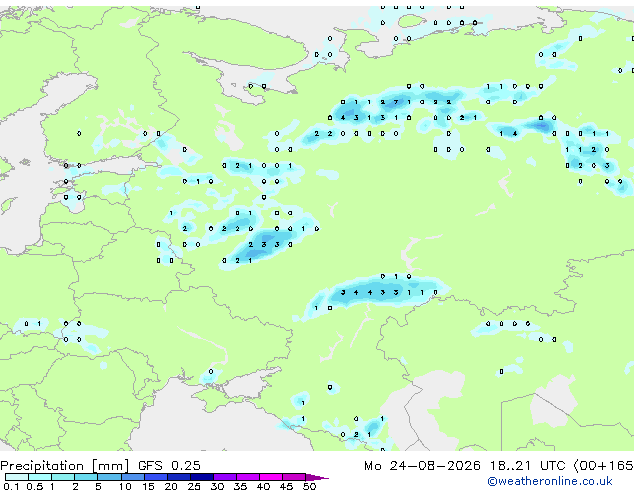The width and height of the screenshot is (634, 490).
Task: Click the "35" legend scale label
Action: tap(240, 486)
